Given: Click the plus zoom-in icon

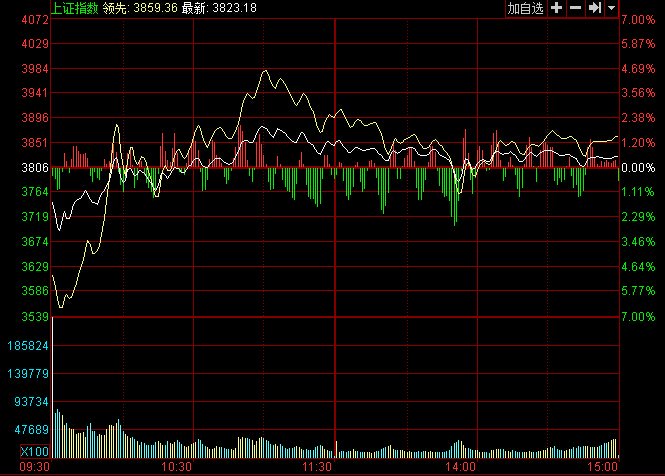Looking at the screenshot, I should coord(556,8).
